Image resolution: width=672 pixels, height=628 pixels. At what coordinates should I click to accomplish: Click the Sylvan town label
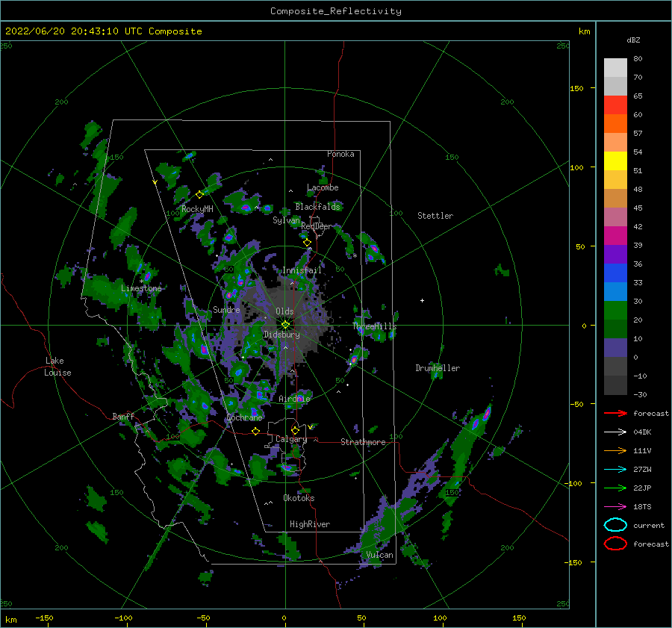[x=286, y=220]
